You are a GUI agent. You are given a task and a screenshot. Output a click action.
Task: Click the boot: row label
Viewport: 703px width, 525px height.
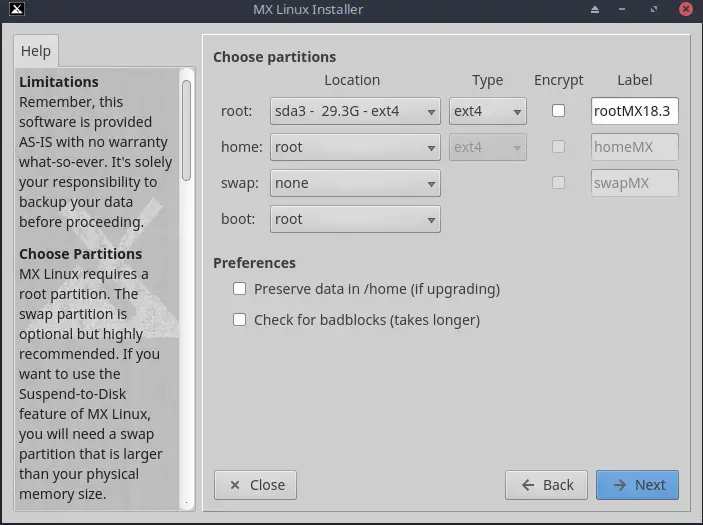(238, 219)
